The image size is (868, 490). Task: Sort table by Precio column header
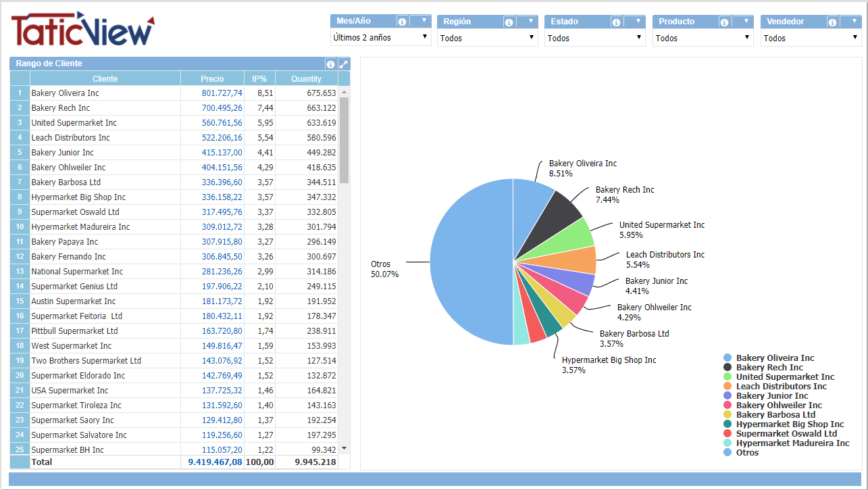[212, 79]
